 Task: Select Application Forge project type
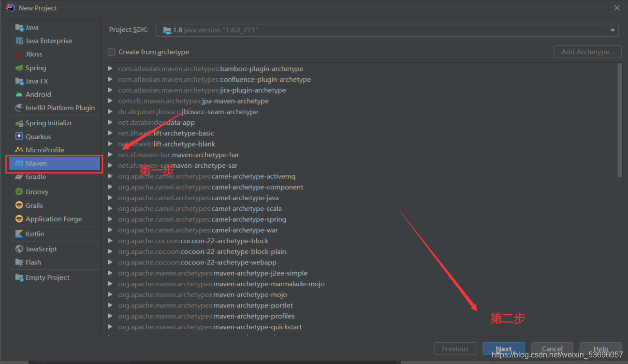pos(54,219)
